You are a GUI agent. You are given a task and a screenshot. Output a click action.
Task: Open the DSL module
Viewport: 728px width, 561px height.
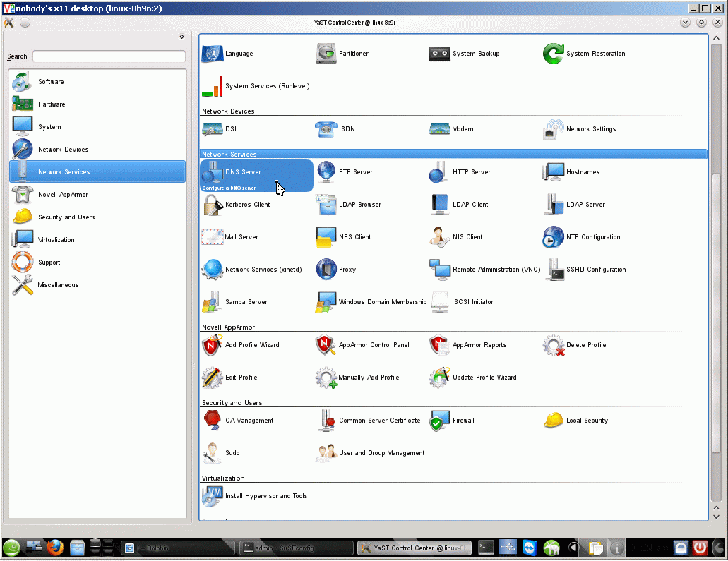(x=220, y=129)
